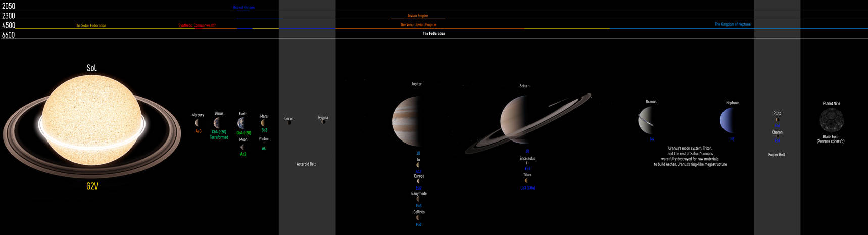Click the 'Moon' name label
The height and width of the screenshot is (235, 868).
243,140
